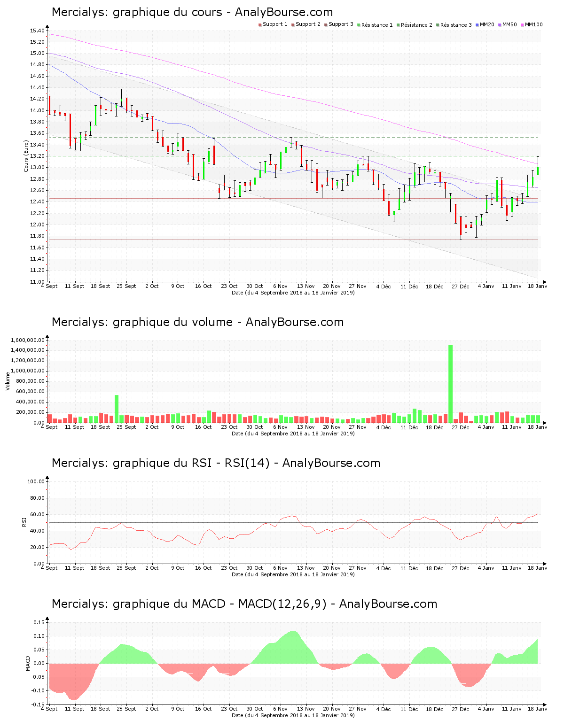Click the date range caption under price chart
This screenshot has height=728, width=564.
click(x=293, y=293)
